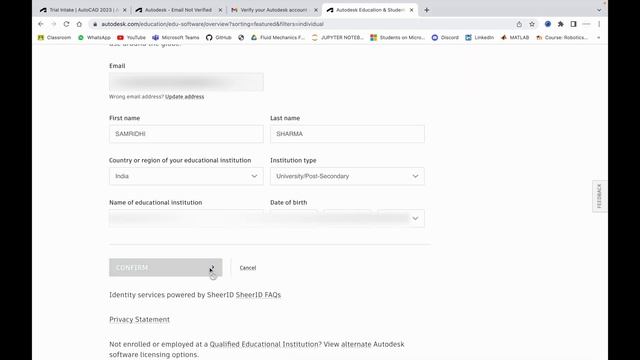This screenshot has width=640, height=360.
Task: Open the Jupyter Notebook bookmark
Action: [x=338, y=38]
